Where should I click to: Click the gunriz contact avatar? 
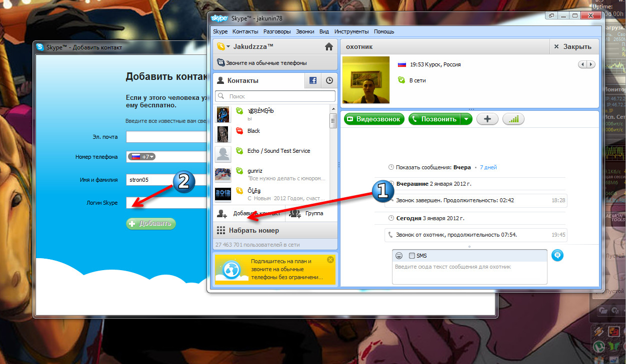(223, 174)
